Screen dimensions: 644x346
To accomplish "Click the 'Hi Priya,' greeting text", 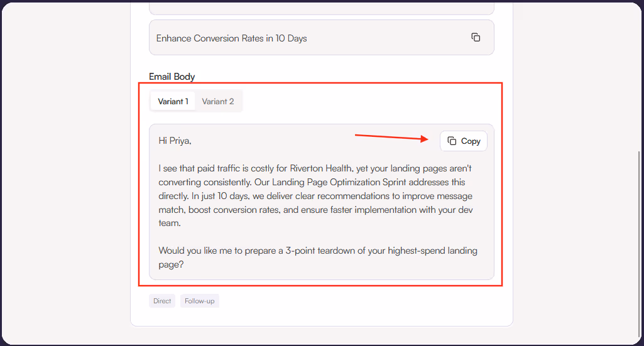I will [x=175, y=141].
